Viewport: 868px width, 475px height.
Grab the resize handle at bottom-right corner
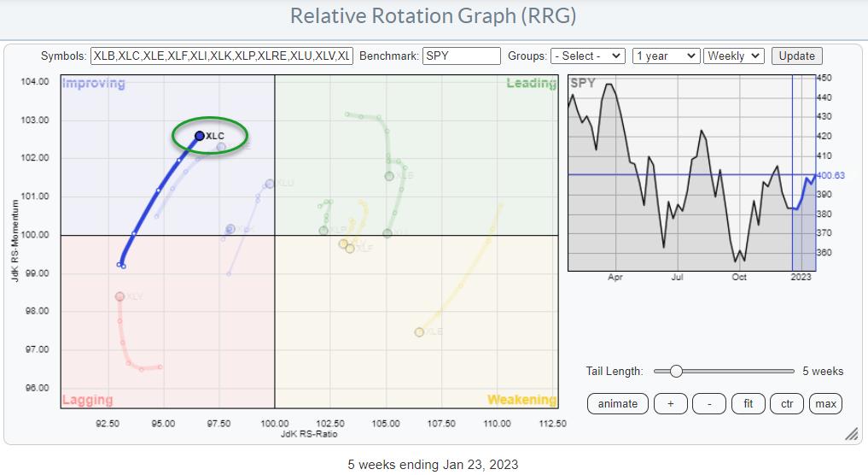pyautogui.click(x=851, y=434)
